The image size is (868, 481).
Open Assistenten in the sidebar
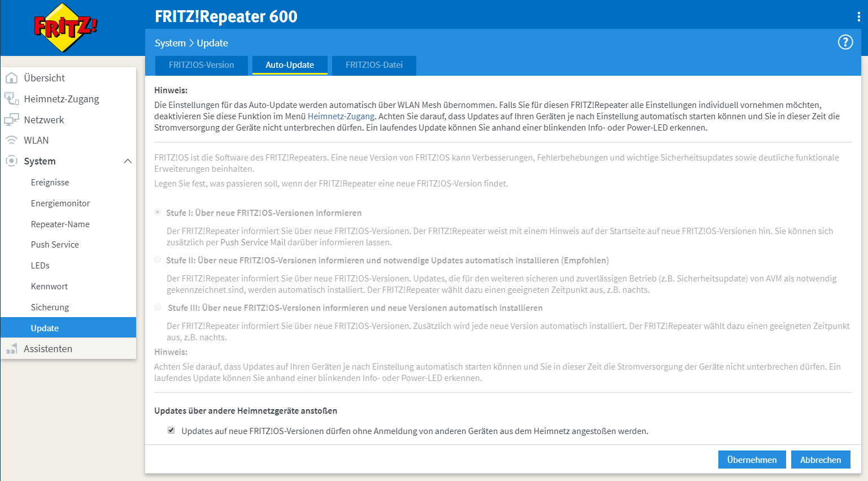48,349
